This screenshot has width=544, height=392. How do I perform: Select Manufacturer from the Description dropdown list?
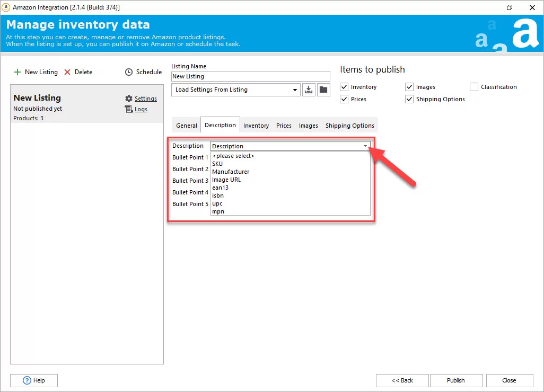point(231,172)
